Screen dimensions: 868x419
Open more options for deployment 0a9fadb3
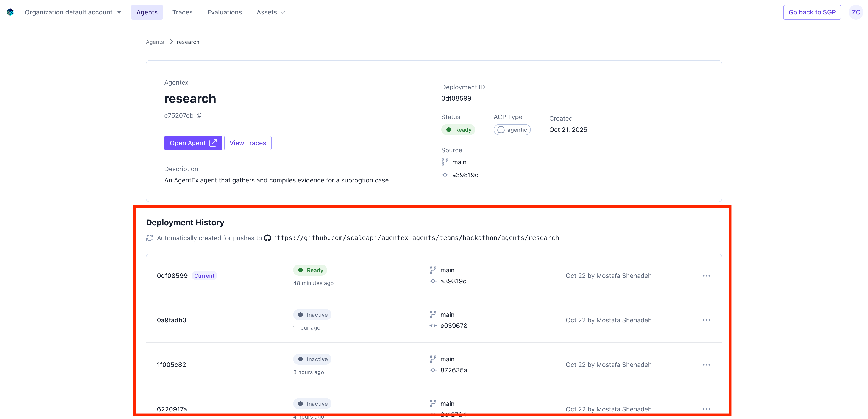[706, 320]
